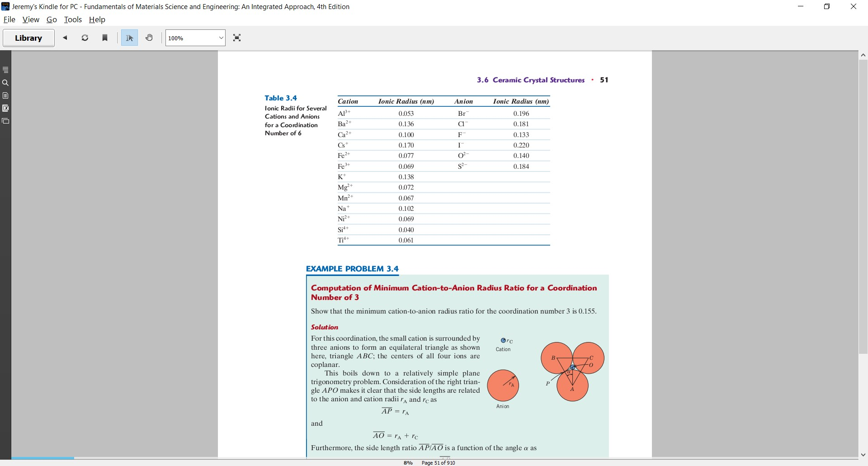Click the 'EXAMPLE PROBLEM 3.4' heading
Viewport: 868px width, 466px height.
pos(352,269)
